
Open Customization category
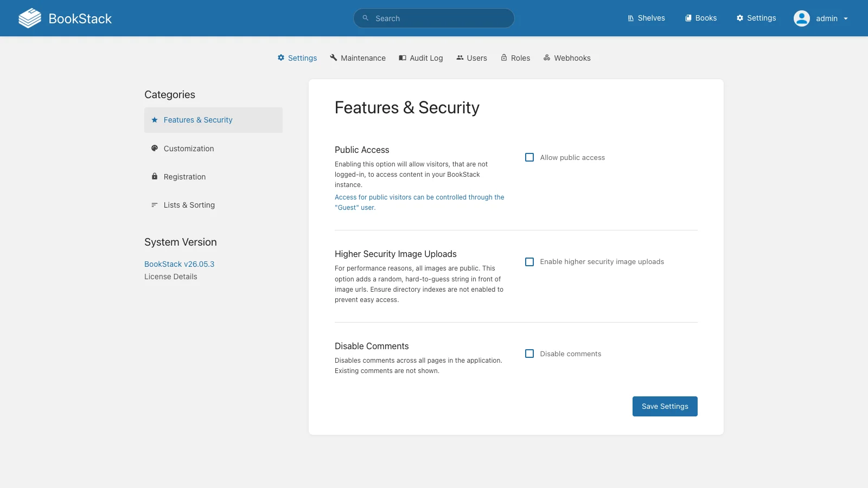213,149
